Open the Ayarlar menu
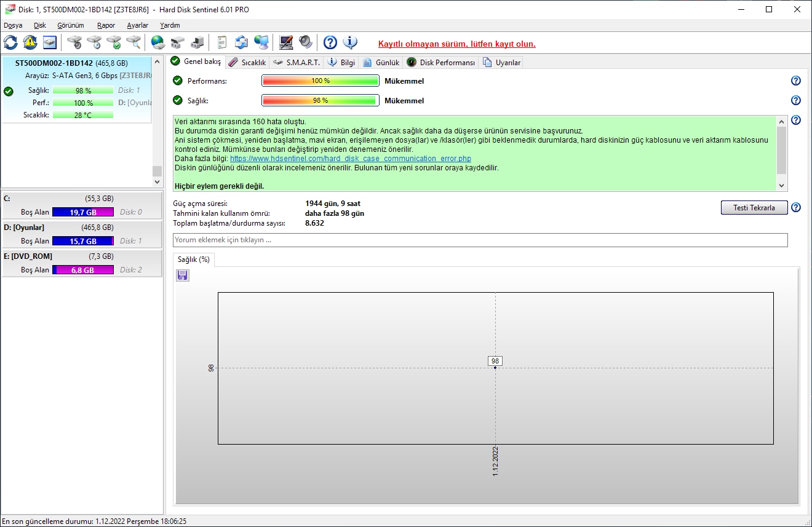This screenshot has width=812, height=527. pyautogui.click(x=138, y=25)
